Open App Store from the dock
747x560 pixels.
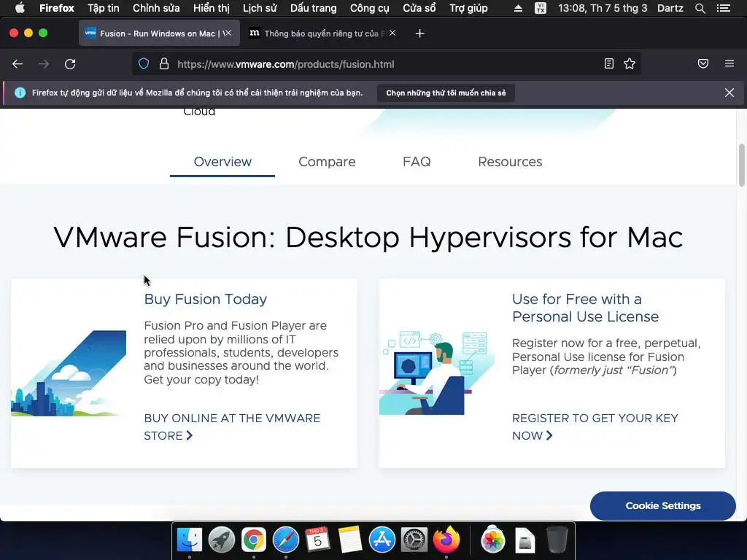coord(382,540)
